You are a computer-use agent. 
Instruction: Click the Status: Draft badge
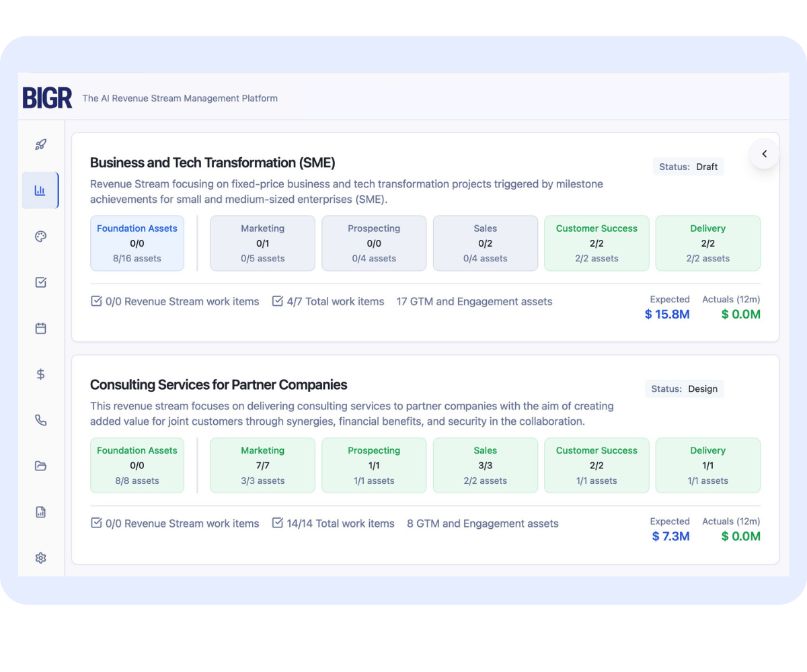point(688,167)
